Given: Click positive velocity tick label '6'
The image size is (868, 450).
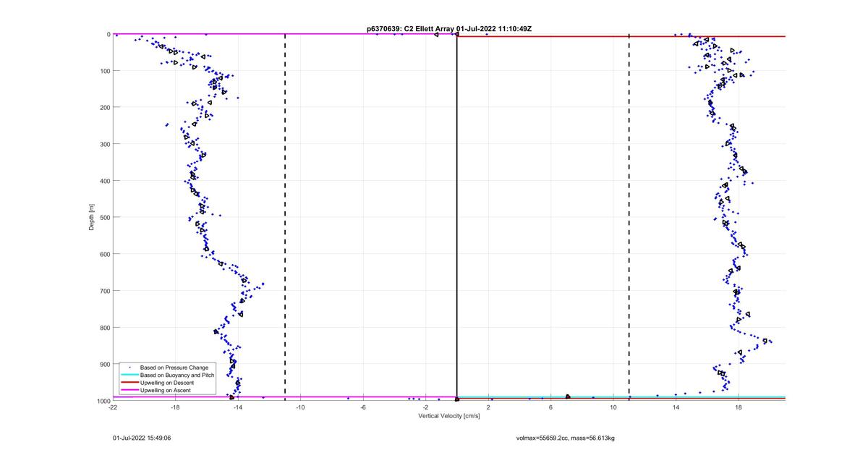Looking at the screenshot, I should 550,407.
